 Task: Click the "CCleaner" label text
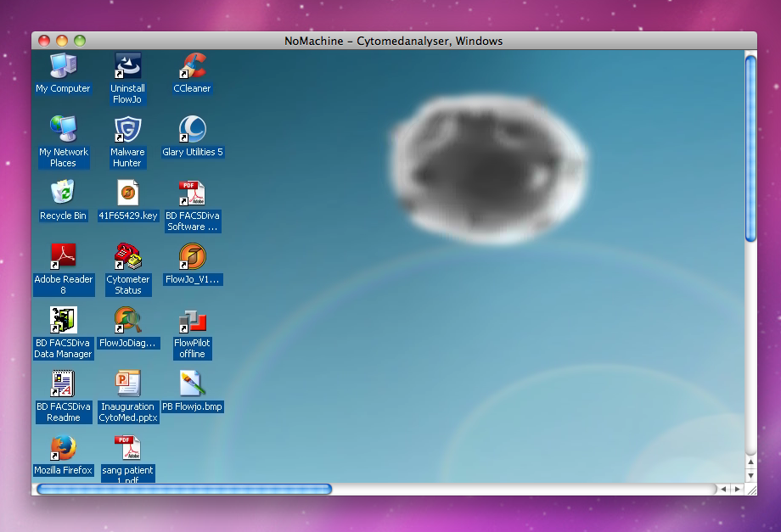click(x=192, y=88)
